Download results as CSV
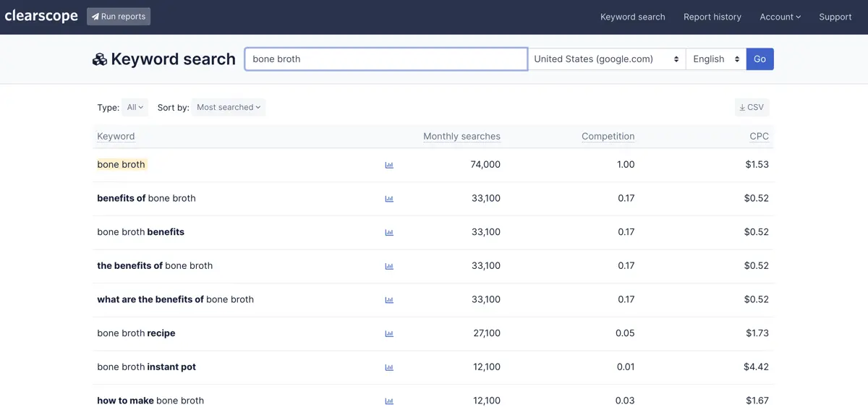The height and width of the screenshot is (415, 868). [752, 108]
